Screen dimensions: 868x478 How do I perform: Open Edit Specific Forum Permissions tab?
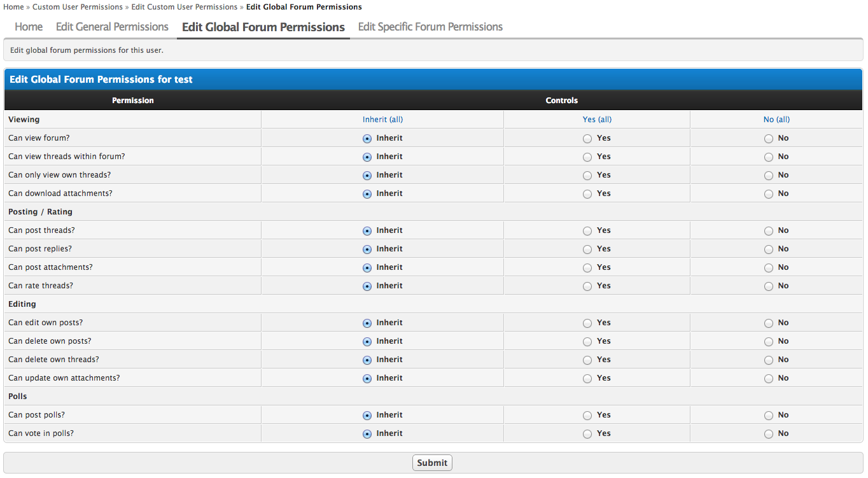(x=430, y=27)
